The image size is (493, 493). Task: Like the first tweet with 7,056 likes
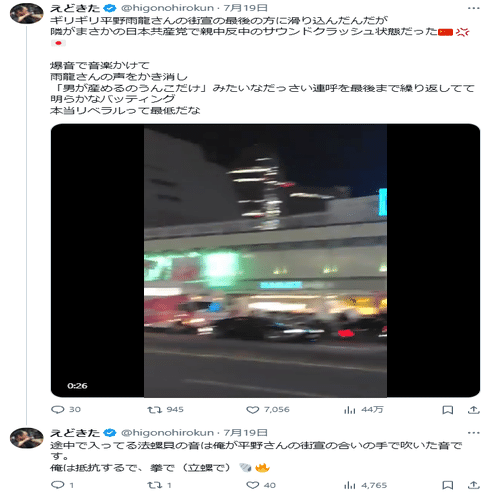coord(268,409)
